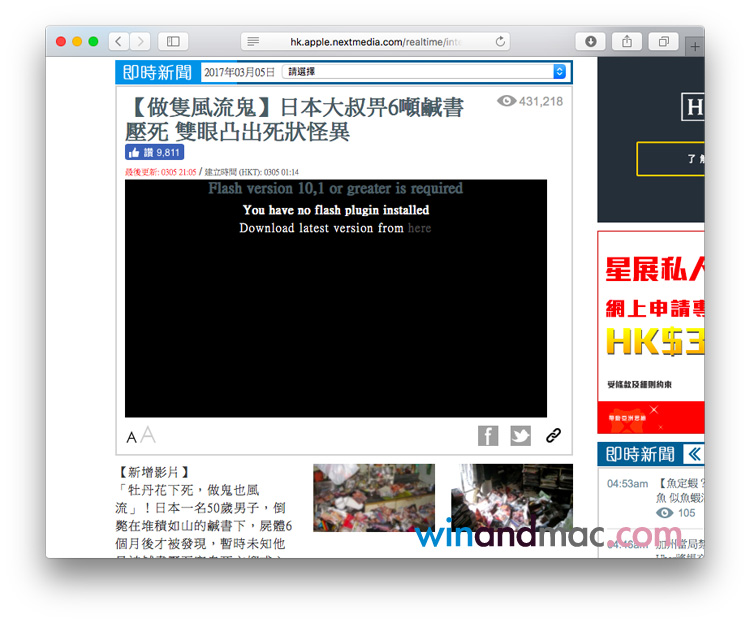Share article via Facebook icon
This screenshot has width=750, height=623.
488,435
